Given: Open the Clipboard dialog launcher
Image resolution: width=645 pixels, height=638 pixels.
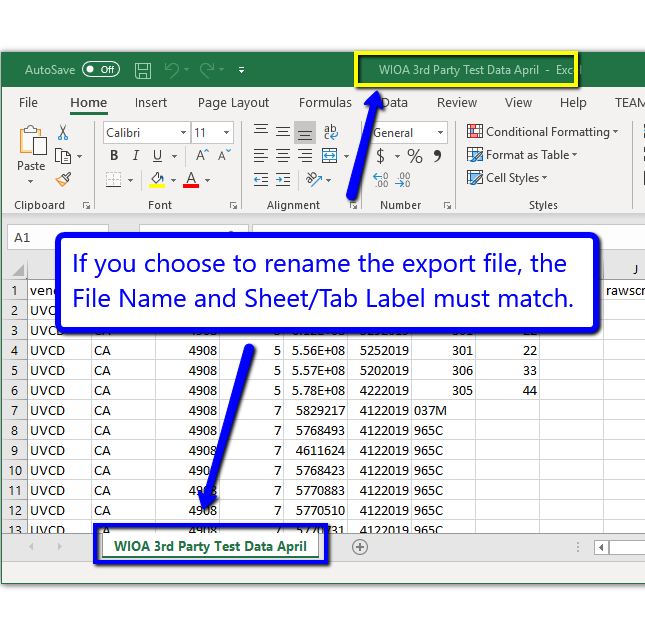Looking at the screenshot, I should click(x=86, y=205).
